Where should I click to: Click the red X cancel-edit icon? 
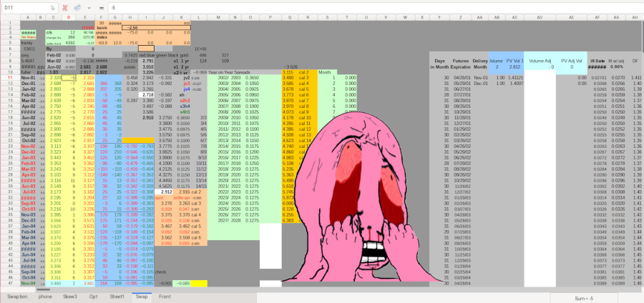[x=65, y=8]
